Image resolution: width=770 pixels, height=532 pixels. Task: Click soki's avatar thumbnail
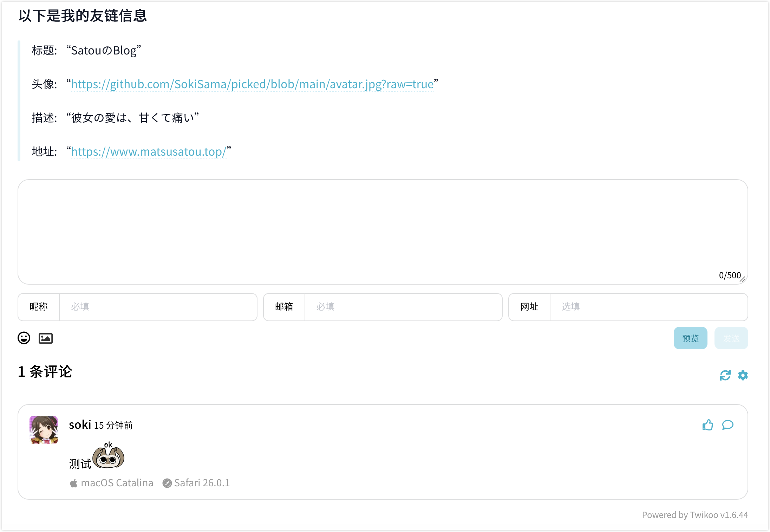click(x=44, y=430)
